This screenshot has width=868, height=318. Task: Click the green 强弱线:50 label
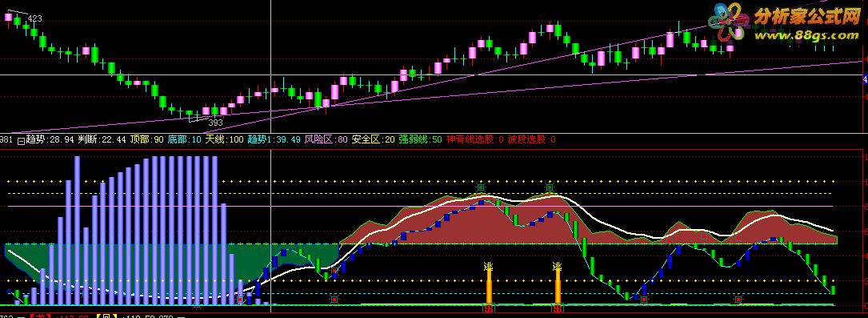click(420, 139)
